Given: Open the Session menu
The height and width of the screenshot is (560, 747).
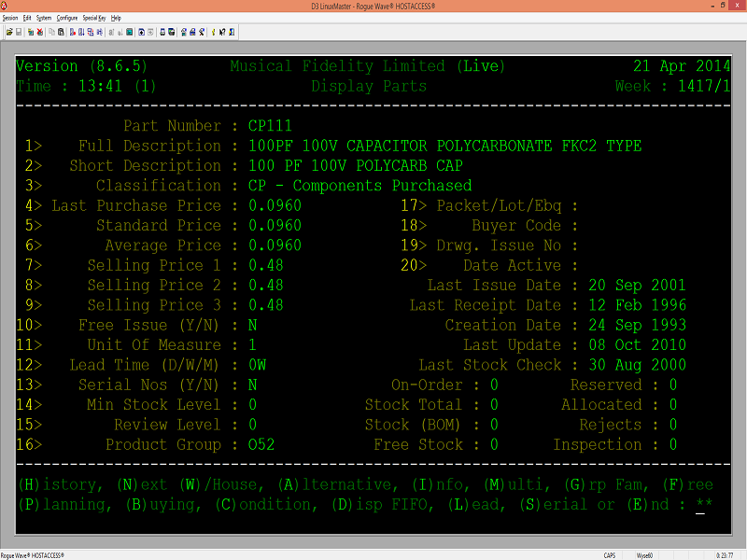Looking at the screenshot, I should click(10, 18).
